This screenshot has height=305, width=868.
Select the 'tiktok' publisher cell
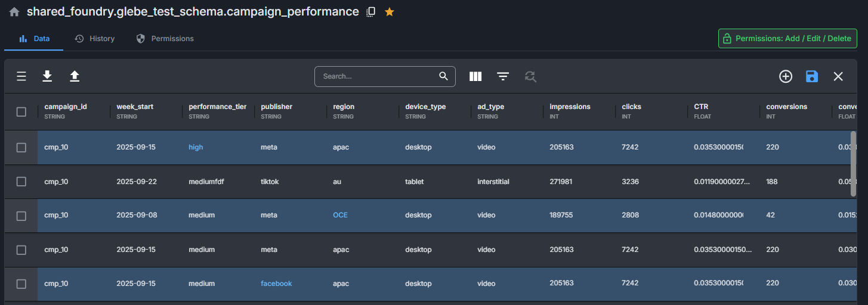tap(290, 182)
